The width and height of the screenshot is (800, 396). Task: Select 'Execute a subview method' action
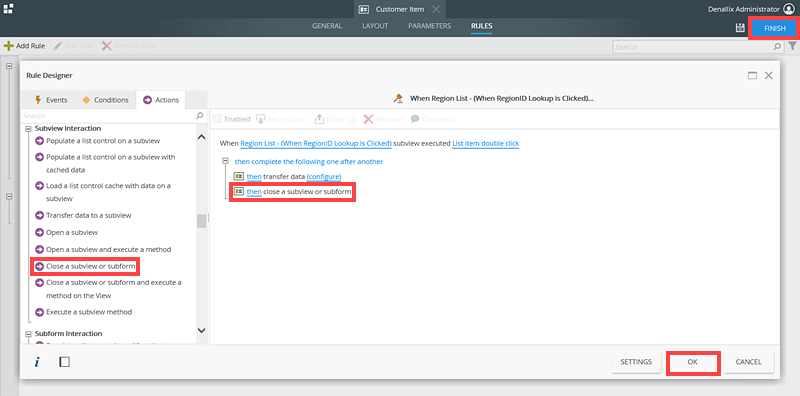89,312
